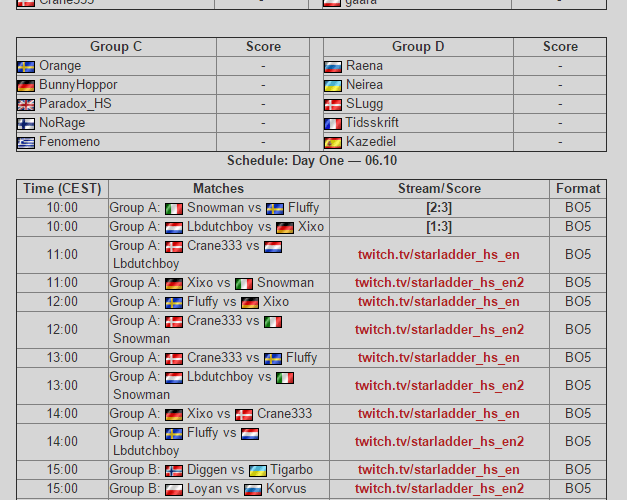Open stream link for Diggen vs Tigarbo match

click(x=439, y=470)
